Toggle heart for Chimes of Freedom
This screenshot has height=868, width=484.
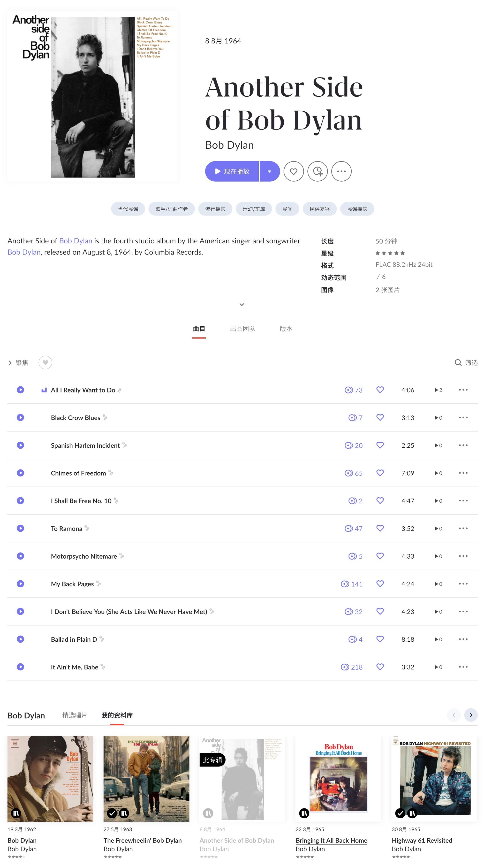pyautogui.click(x=380, y=473)
